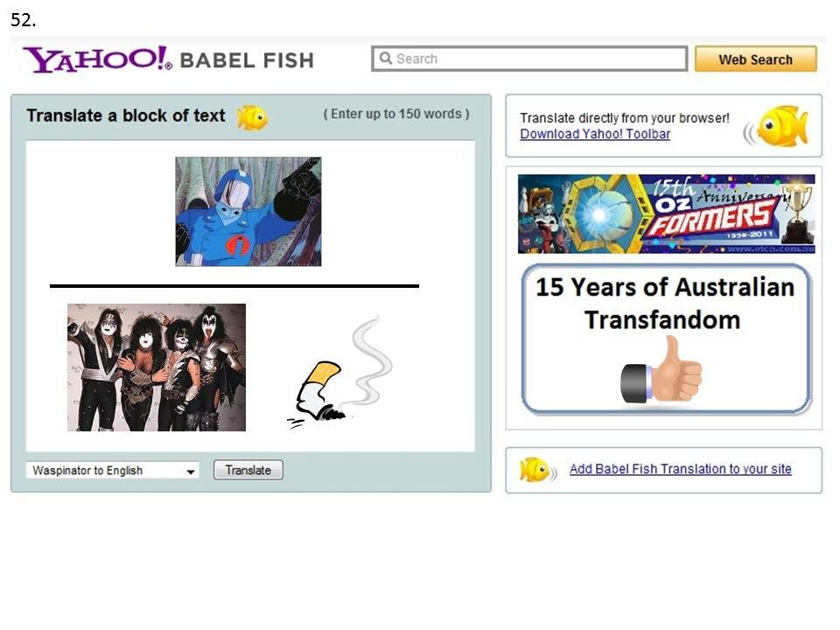Image resolution: width=840 pixels, height=630 pixels.
Task: Click the blue hooded commander cartoon image
Action: coord(248,212)
